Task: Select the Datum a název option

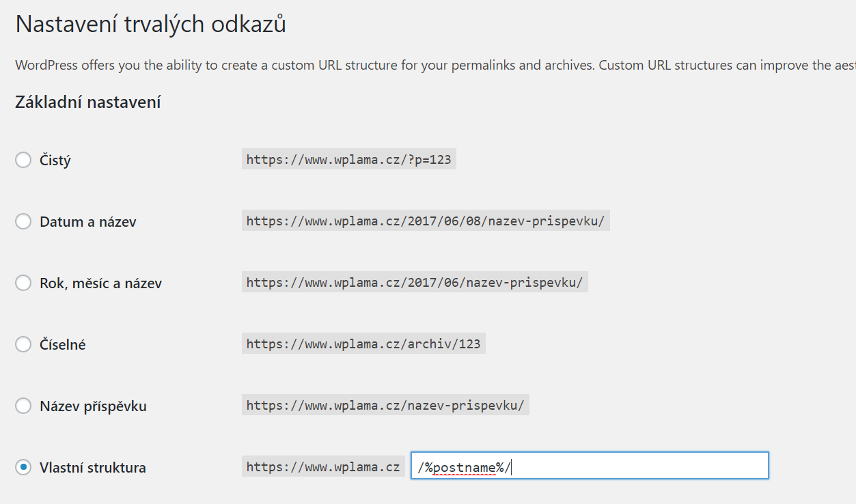Action: pos(23,221)
